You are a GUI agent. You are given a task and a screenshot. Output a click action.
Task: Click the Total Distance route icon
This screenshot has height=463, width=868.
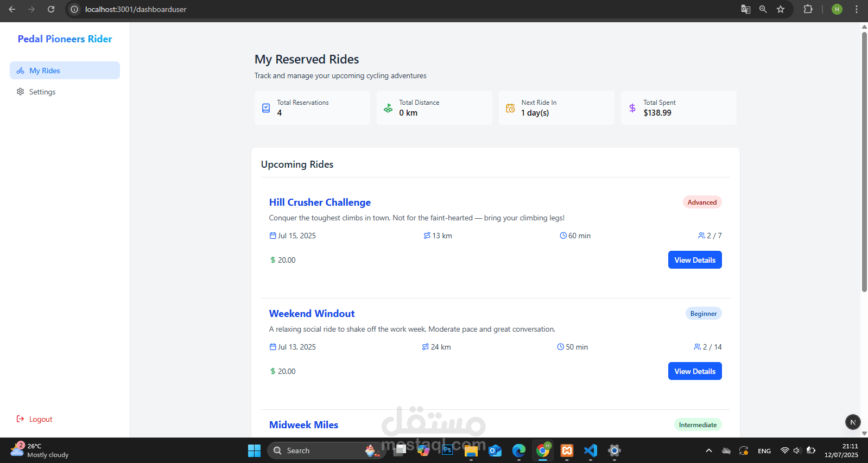[x=388, y=108]
